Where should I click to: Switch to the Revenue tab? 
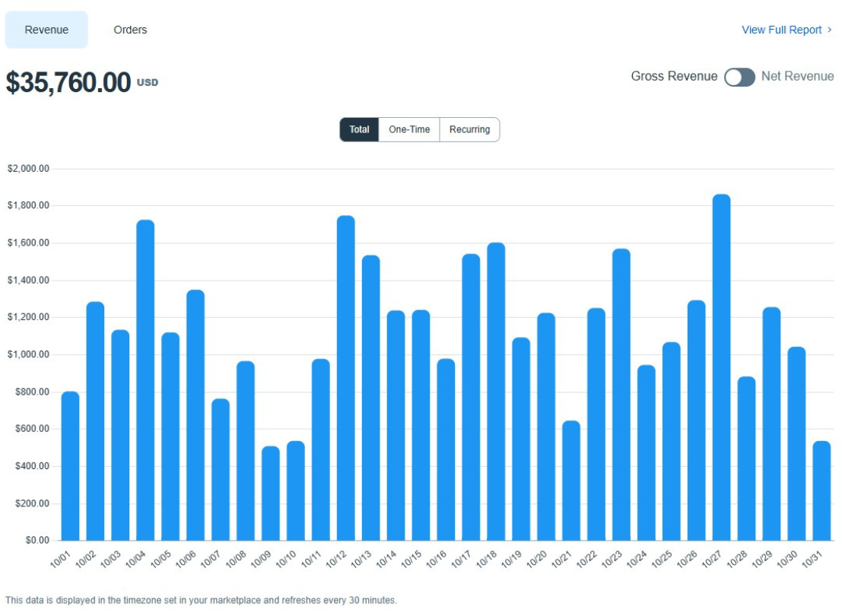coord(46,30)
